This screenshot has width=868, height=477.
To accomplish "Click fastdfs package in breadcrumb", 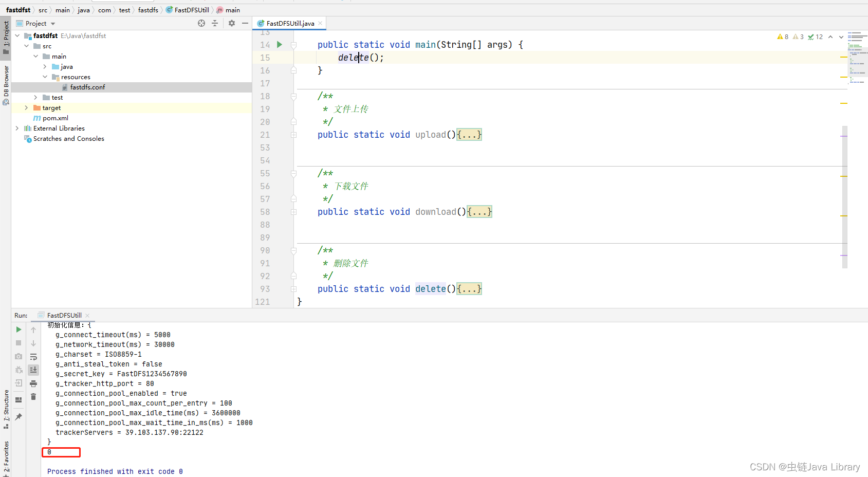I will (x=148, y=10).
